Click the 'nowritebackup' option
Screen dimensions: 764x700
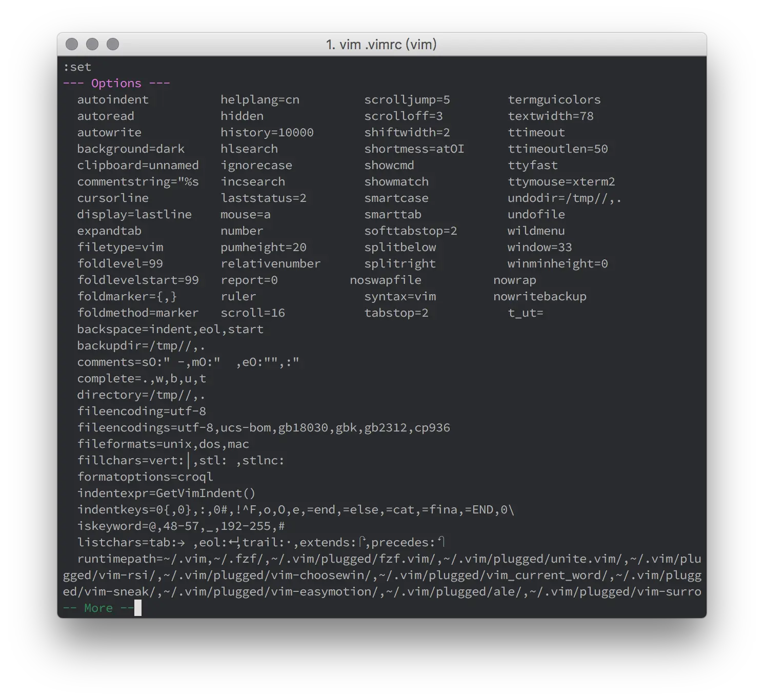[540, 297]
